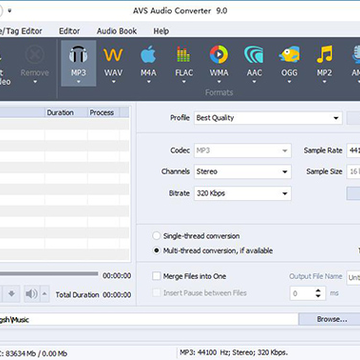The image size is (360, 360).
Task: Expand the FLAC format dropdown arrow
Action: click(x=184, y=81)
